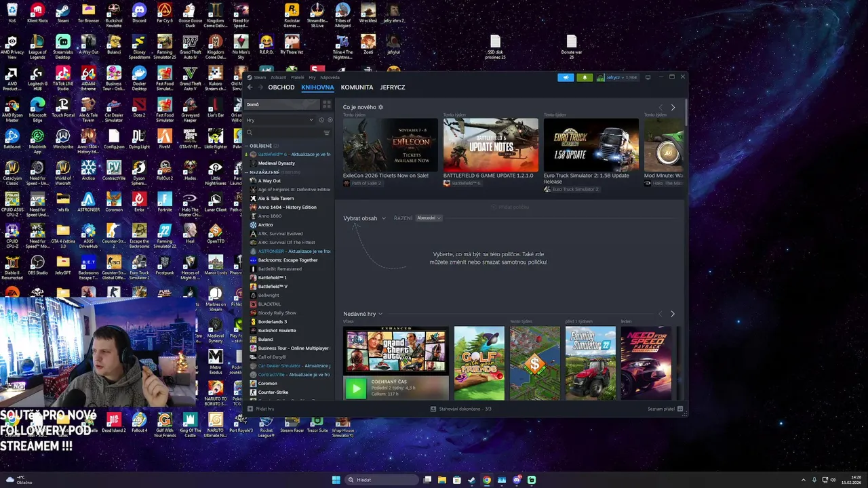
Task: Switch library to grid collections view
Action: tap(327, 104)
